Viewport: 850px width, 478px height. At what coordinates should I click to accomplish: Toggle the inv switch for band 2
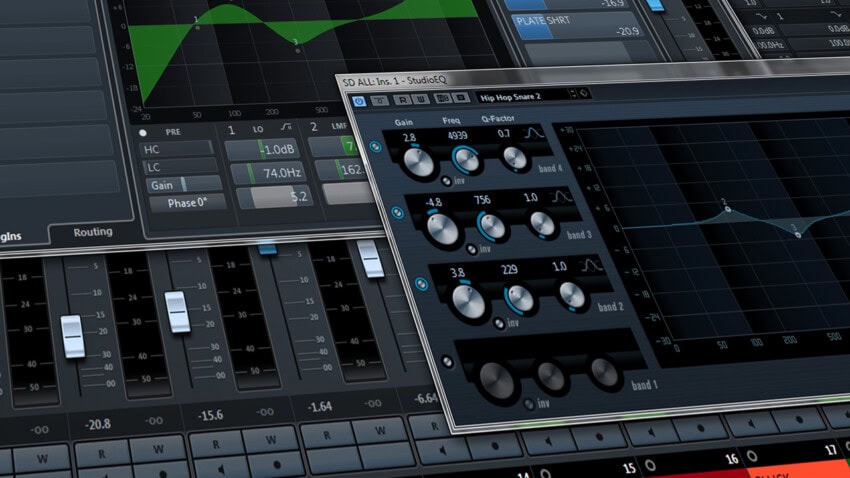pos(499,324)
